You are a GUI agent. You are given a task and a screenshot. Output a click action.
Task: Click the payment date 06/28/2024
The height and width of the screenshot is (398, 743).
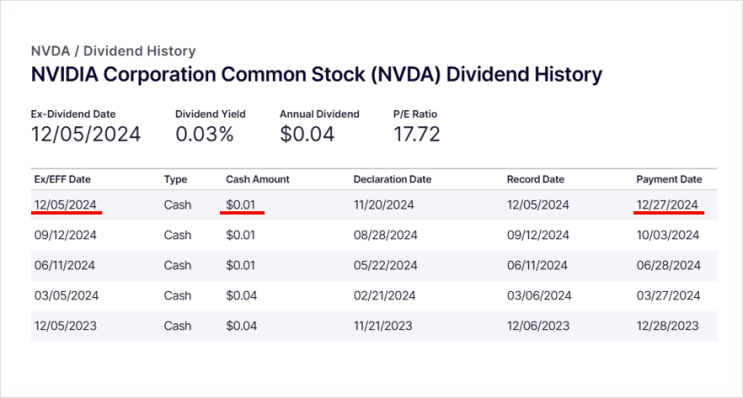[x=668, y=265]
